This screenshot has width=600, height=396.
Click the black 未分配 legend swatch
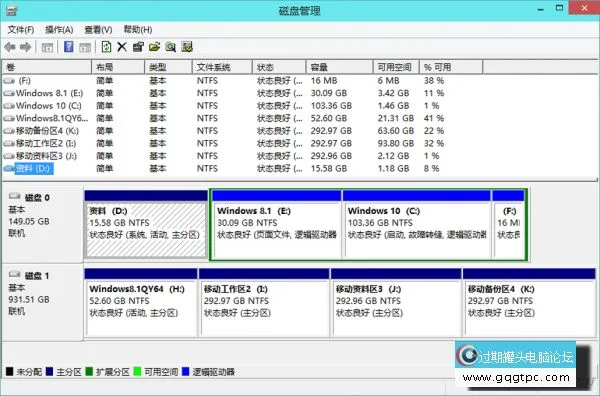(x=10, y=371)
